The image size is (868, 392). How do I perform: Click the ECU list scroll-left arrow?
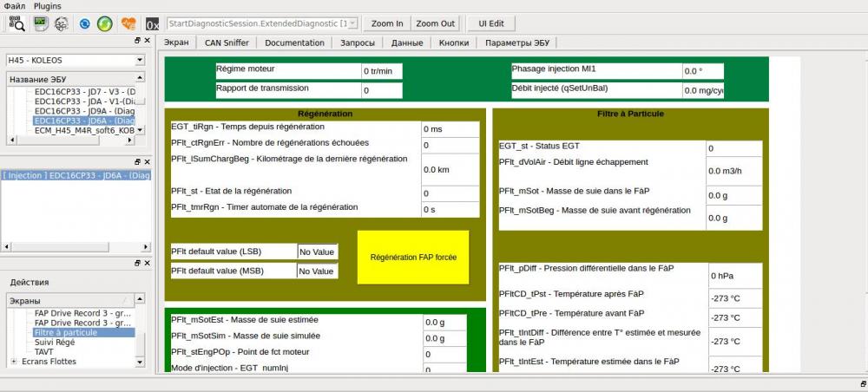(x=11, y=140)
